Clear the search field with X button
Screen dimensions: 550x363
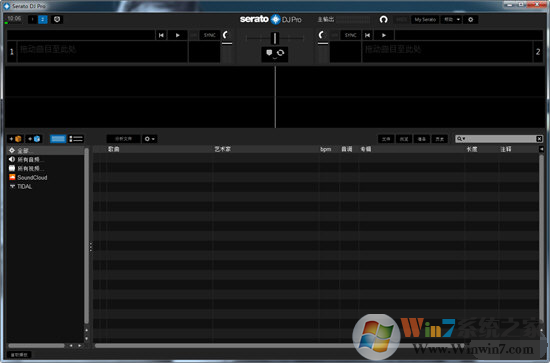pyautogui.click(x=539, y=139)
